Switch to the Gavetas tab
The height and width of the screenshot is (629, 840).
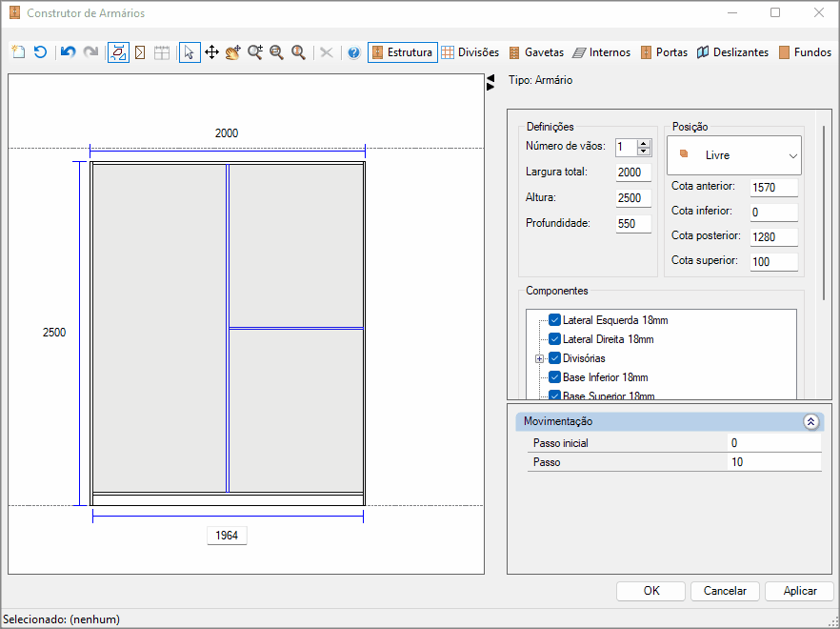point(535,52)
